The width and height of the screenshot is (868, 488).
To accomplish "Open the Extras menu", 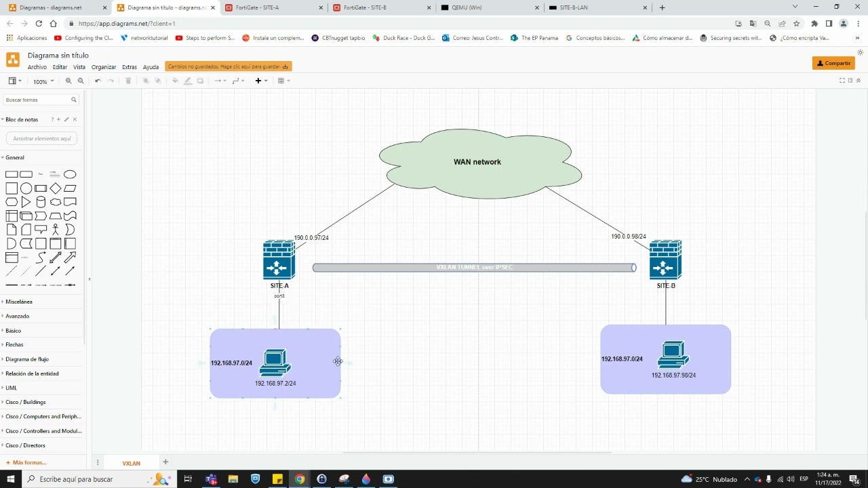I will pyautogui.click(x=130, y=67).
